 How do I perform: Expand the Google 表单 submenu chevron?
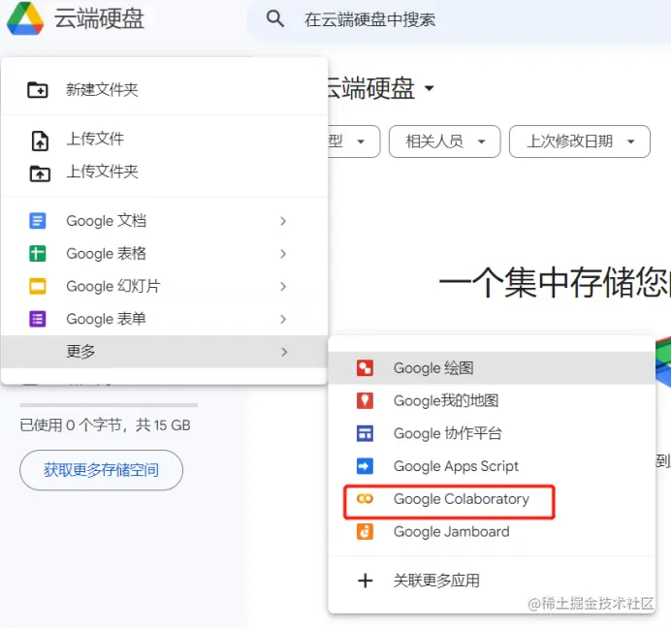(x=283, y=319)
